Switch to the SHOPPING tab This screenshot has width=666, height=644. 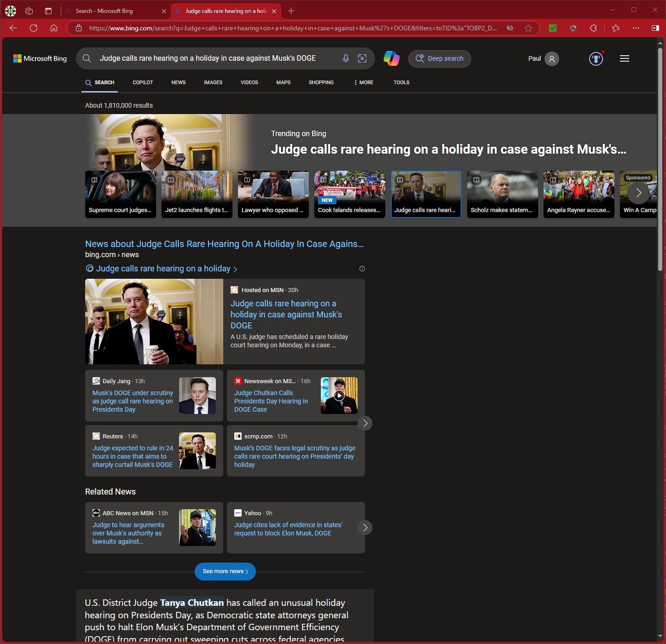point(321,82)
